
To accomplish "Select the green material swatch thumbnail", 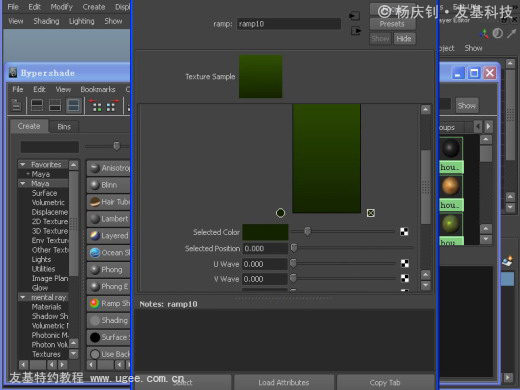I will [451, 224].
